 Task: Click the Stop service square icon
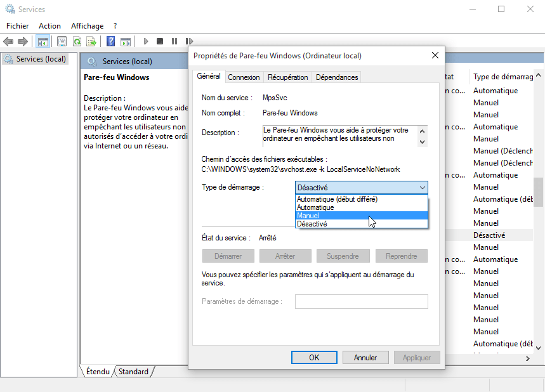pyautogui.click(x=160, y=41)
